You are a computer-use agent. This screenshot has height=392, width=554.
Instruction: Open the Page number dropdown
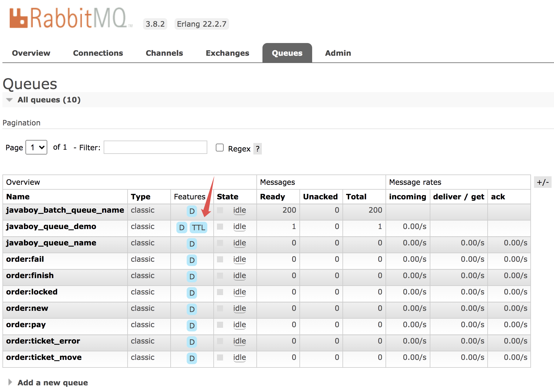tap(36, 148)
